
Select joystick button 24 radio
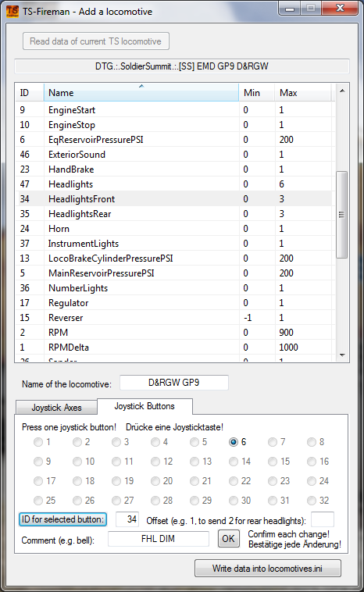pyautogui.click(x=312, y=481)
